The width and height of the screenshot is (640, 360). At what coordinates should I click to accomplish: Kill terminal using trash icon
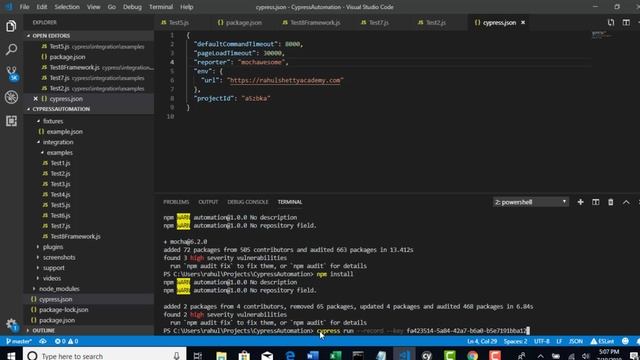(x=611, y=202)
